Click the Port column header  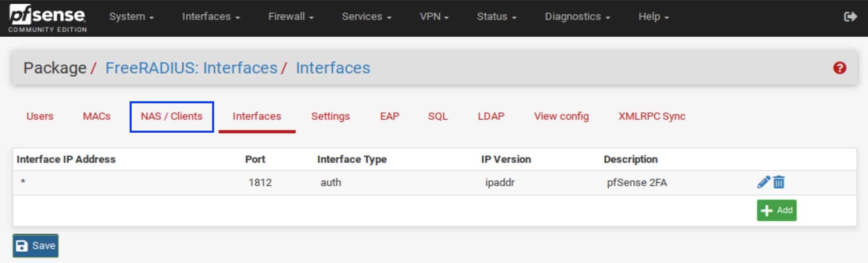255,159
